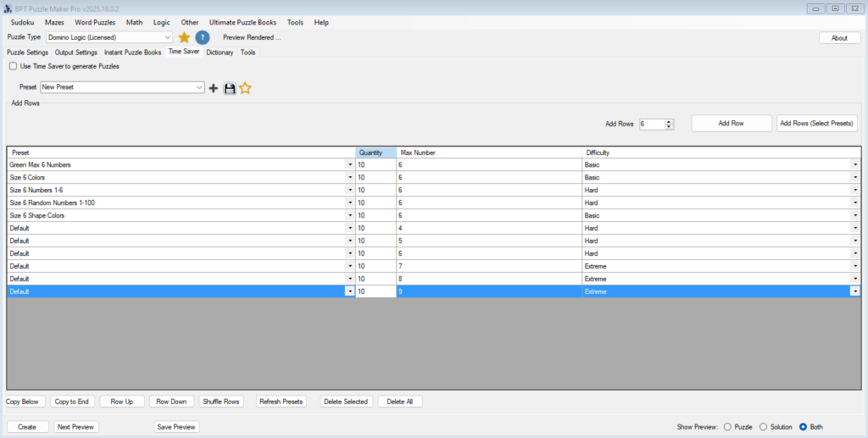Click the filled gold star beside Puzzle Type

[184, 37]
